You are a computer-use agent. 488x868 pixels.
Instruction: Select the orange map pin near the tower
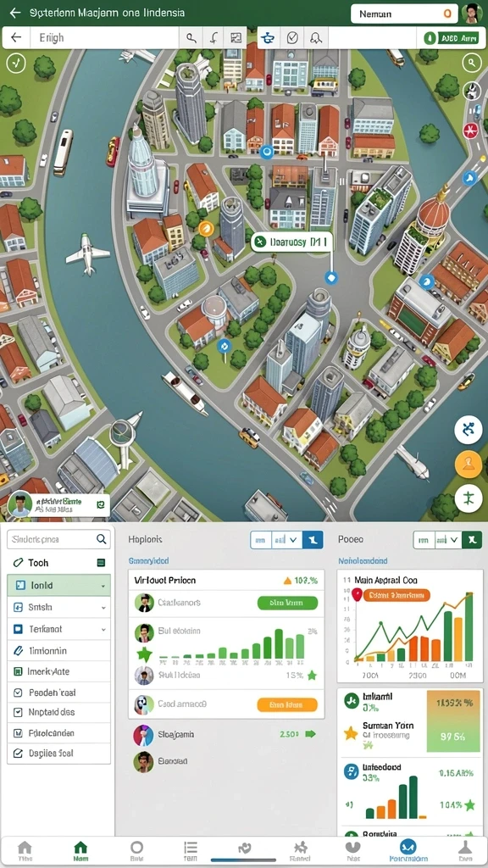[206, 229]
